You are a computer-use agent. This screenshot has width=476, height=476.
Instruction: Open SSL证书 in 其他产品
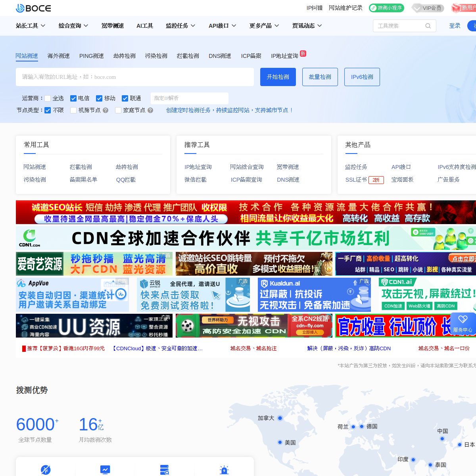[x=356, y=180]
